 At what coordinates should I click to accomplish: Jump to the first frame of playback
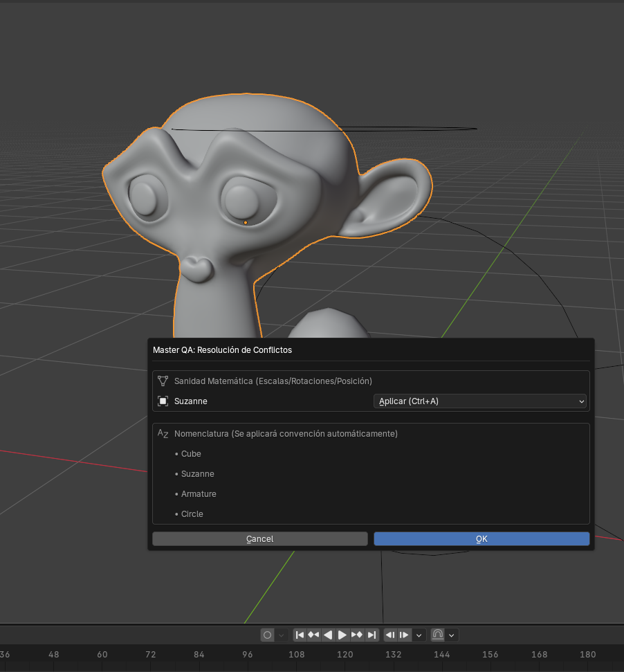pos(300,635)
